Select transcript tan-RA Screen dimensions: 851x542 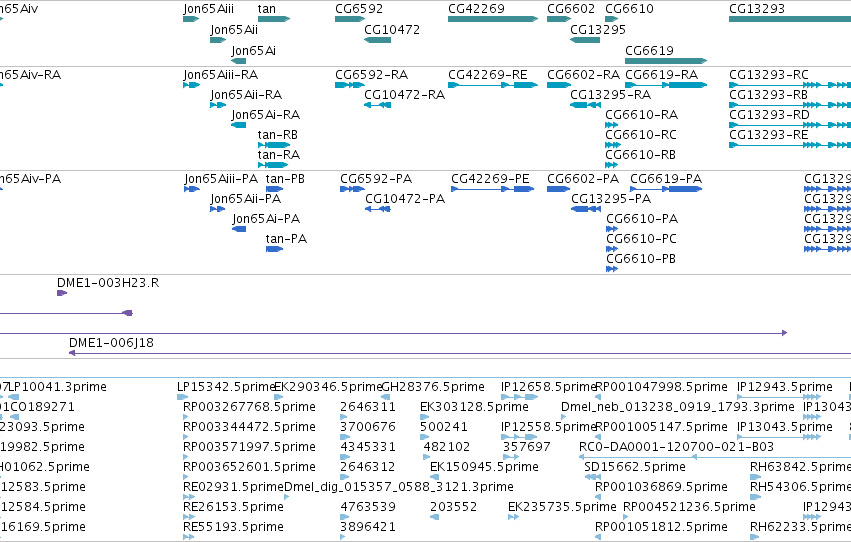coord(278,155)
